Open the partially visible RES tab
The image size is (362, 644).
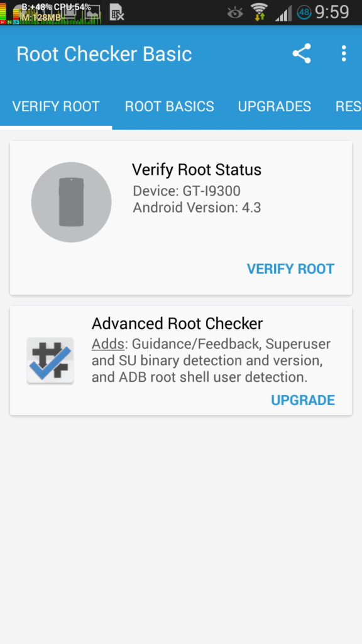pyautogui.click(x=348, y=106)
